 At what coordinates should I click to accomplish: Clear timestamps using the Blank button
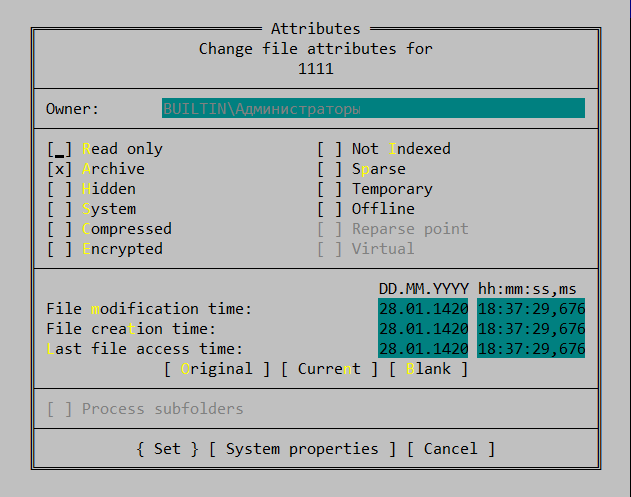429,369
